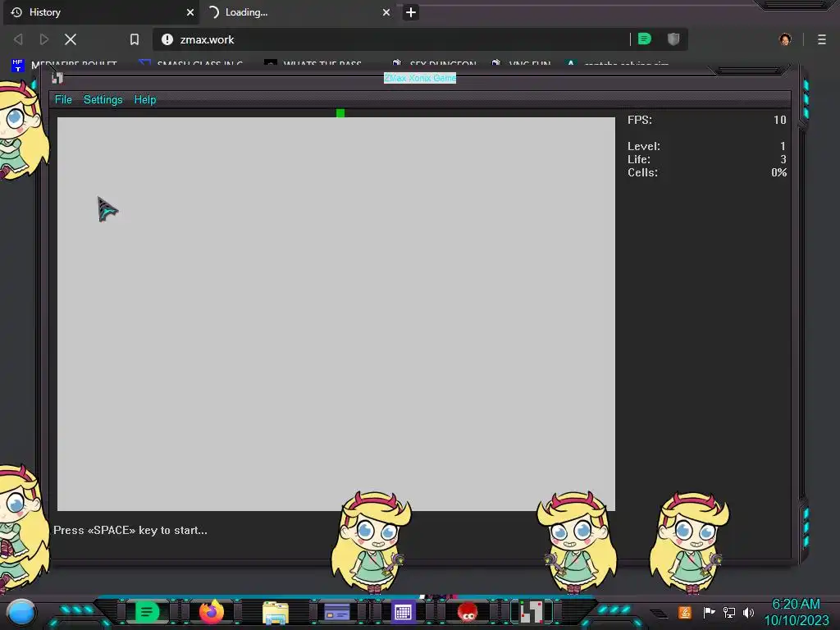Open a new browser tab

pos(411,12)
